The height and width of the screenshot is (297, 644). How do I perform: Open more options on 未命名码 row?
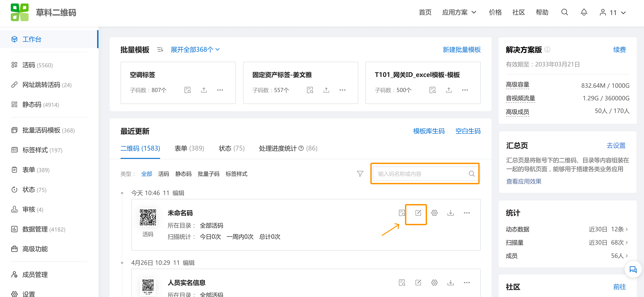coord(467,213)
